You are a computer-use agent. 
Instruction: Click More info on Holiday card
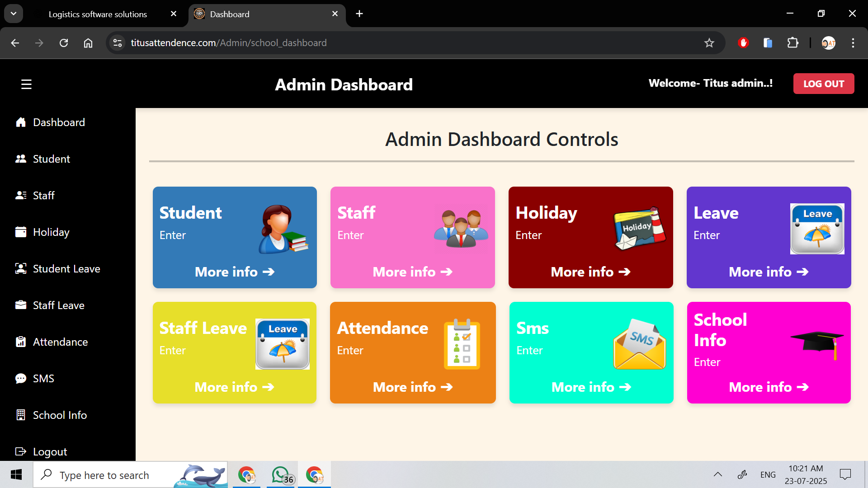(590, 272)
